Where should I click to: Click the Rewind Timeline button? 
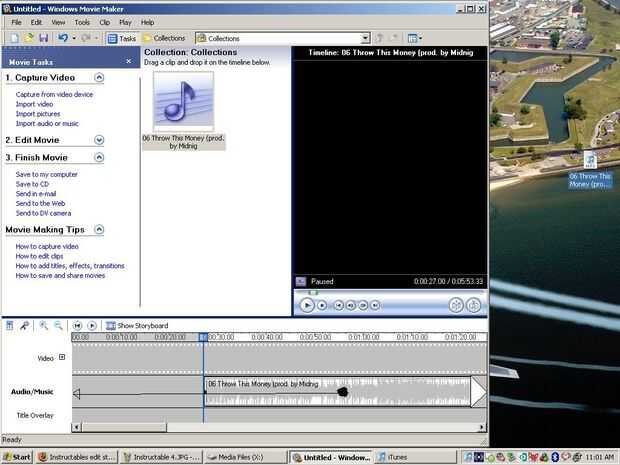[77, 325]
